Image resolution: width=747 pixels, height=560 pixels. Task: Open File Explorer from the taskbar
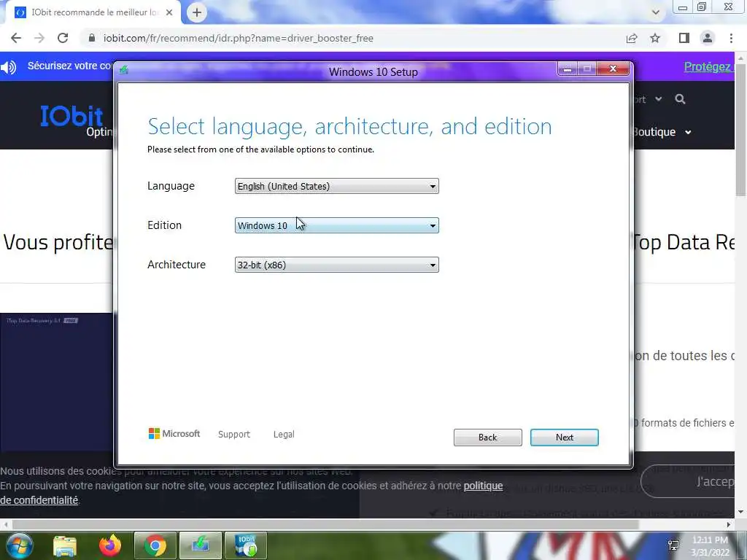click(x=65, y=545)
